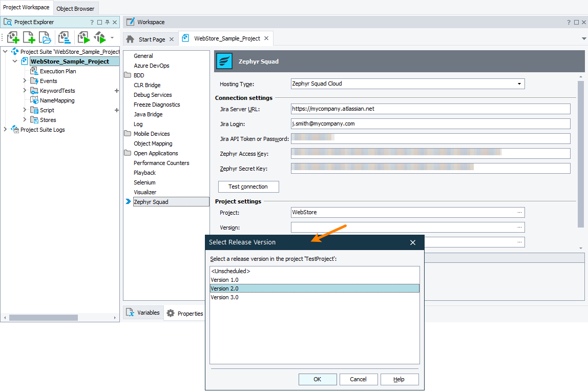The image size is (588, 392).
Task: Click the Run Project Suite toolbar icon
Action: [100, 37]
